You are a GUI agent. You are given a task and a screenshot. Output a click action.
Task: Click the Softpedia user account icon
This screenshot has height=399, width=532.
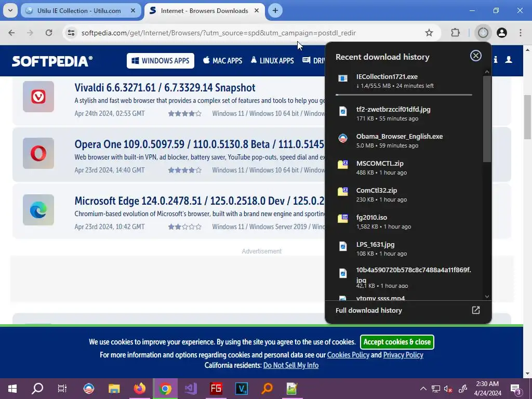pos(509,60)
